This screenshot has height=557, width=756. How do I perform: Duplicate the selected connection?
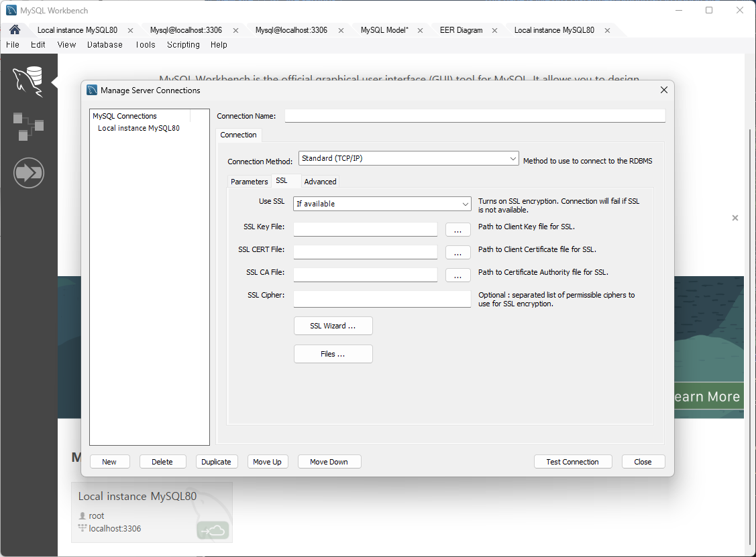[x=216, y=462]
